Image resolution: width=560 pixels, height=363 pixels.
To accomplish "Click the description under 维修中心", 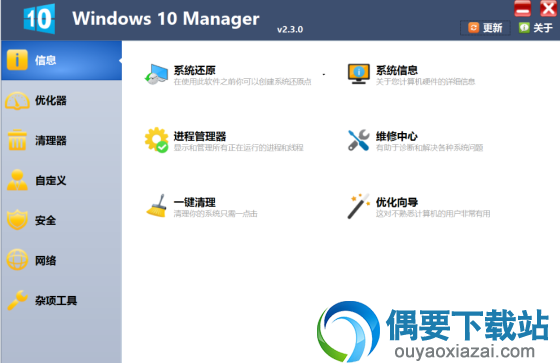I will pos(429,148).
